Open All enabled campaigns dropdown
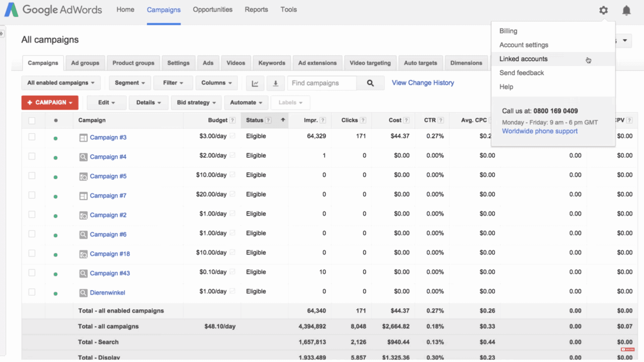The height and width of the screenshot is (362, 644). [61, 83]
